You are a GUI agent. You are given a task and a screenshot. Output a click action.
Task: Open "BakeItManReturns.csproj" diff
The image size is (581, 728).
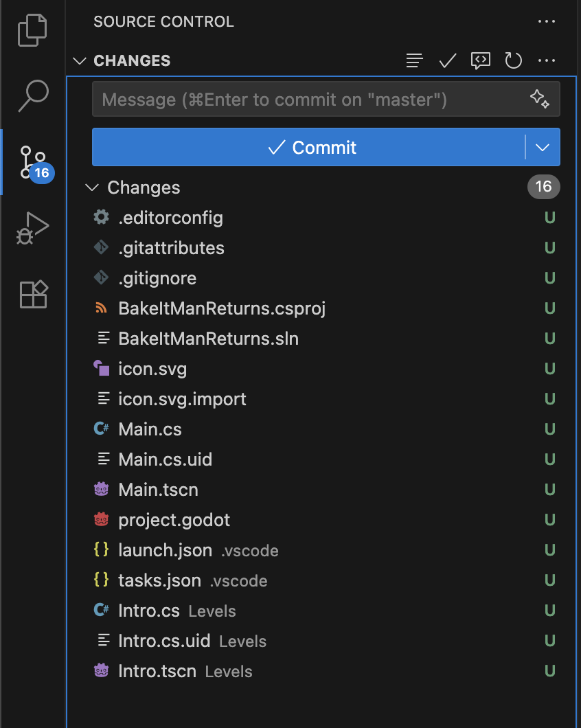(222, 308)
